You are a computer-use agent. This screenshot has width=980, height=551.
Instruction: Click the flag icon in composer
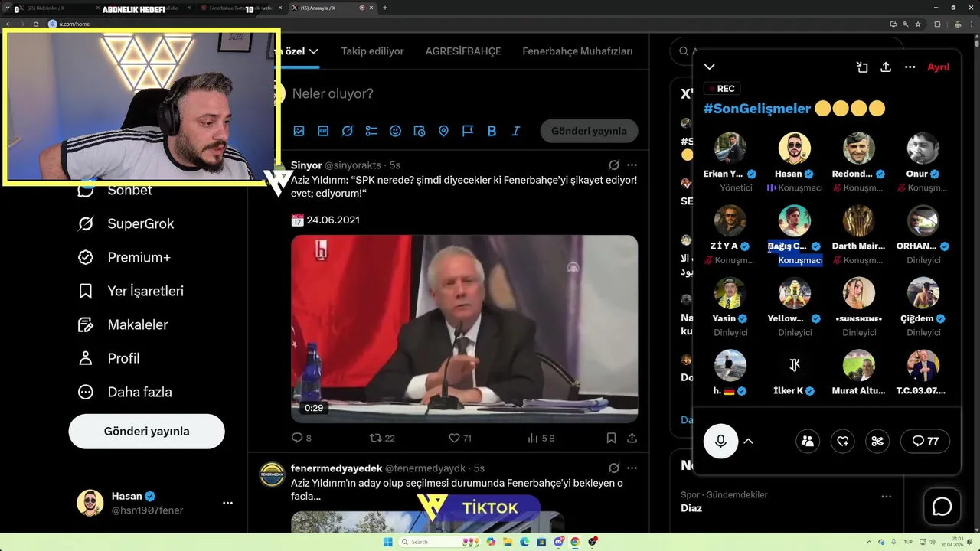[468, 131]
